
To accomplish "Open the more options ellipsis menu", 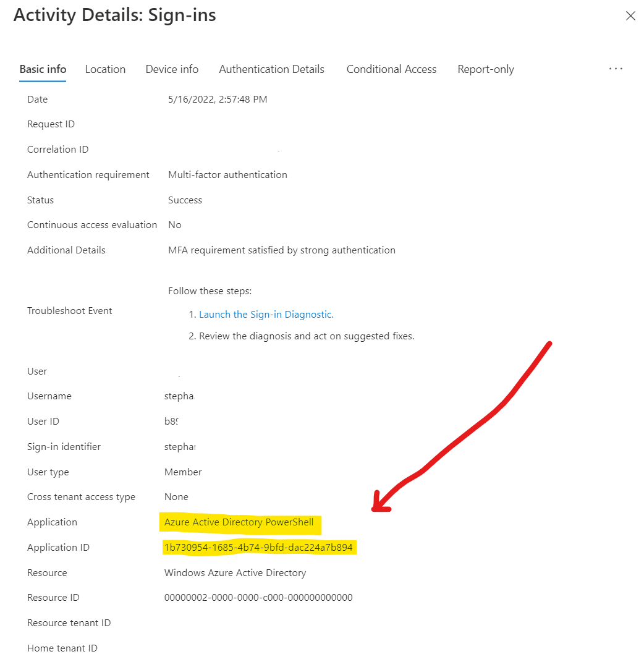I will pos(616,69).
